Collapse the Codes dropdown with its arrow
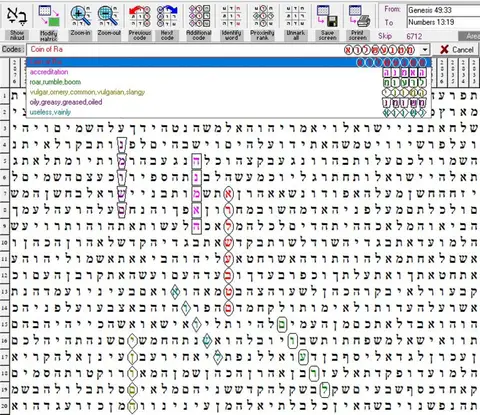 [425, 50]
